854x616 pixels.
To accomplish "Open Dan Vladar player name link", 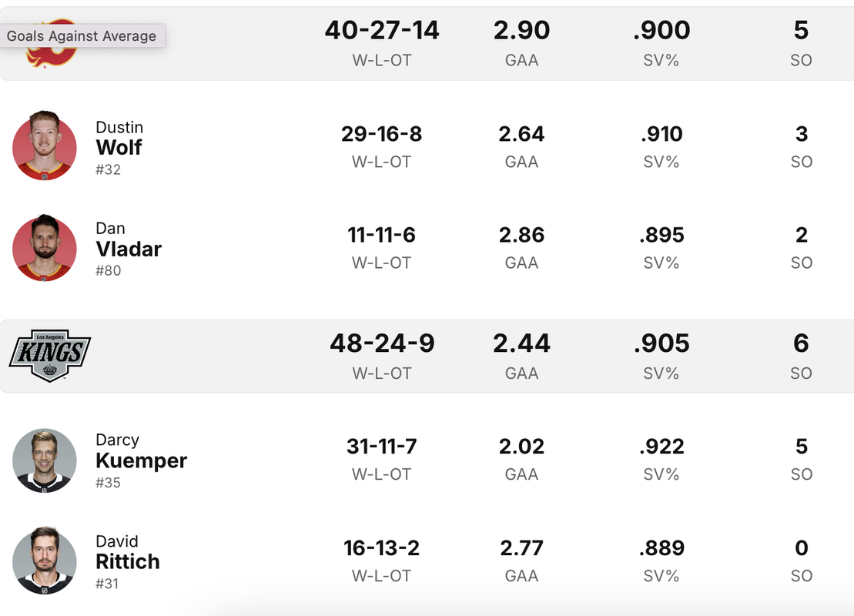I will coord(128,249).
